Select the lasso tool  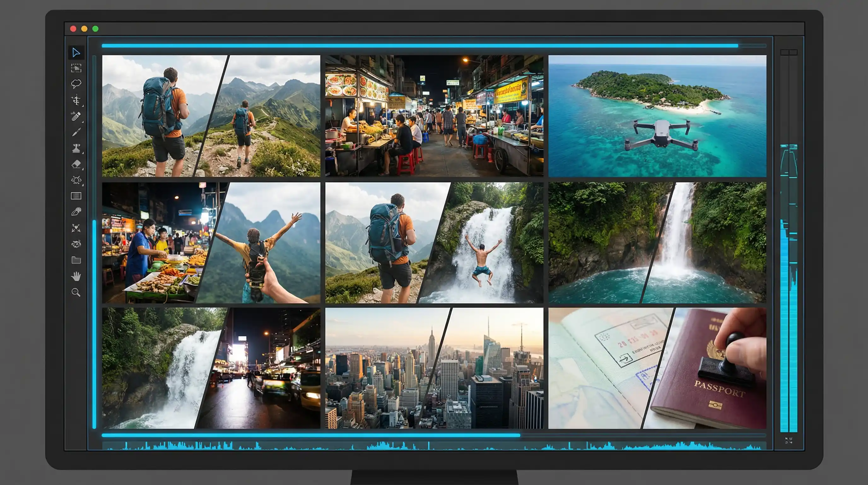pyautogui.click(x=76, y=84)
